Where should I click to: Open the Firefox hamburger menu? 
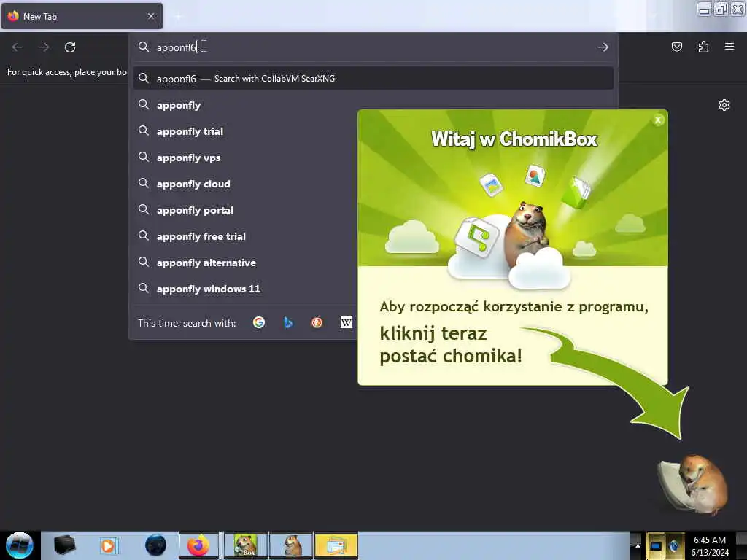pos(729,47)
